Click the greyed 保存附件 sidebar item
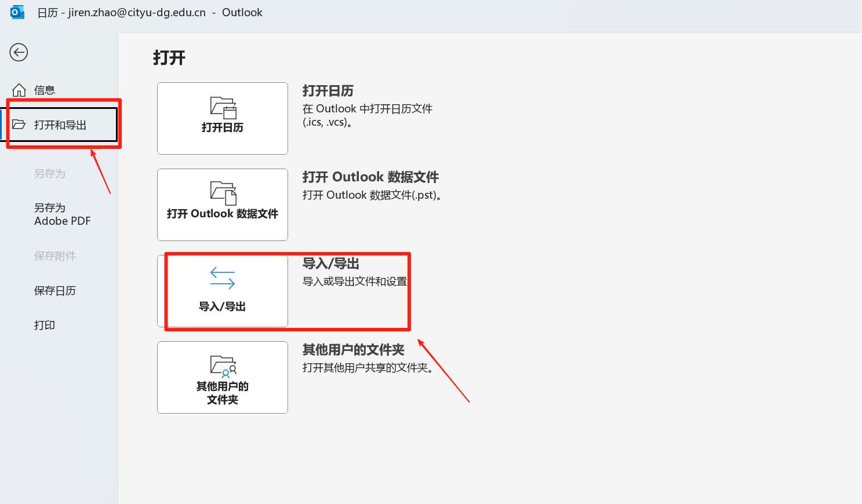Viewport: 862px width, 504px height. pyautogui.click(x=55, y=256)
